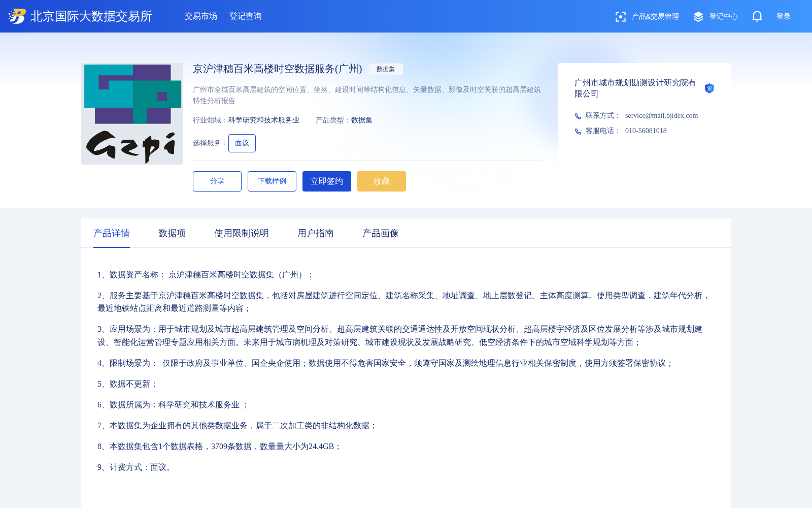
Task: Switch to the 产品画像 tab
Action: click(x=381, y=233)
